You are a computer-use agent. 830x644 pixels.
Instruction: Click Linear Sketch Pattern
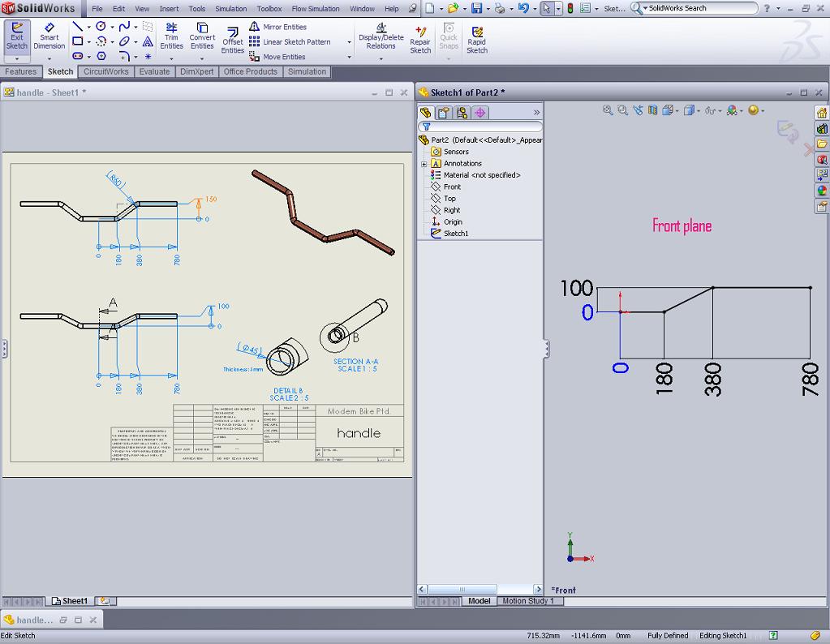290,42
